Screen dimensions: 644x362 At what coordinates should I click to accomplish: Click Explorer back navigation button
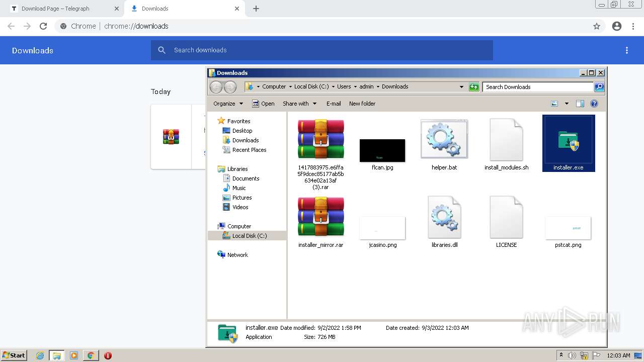point(216,87)
